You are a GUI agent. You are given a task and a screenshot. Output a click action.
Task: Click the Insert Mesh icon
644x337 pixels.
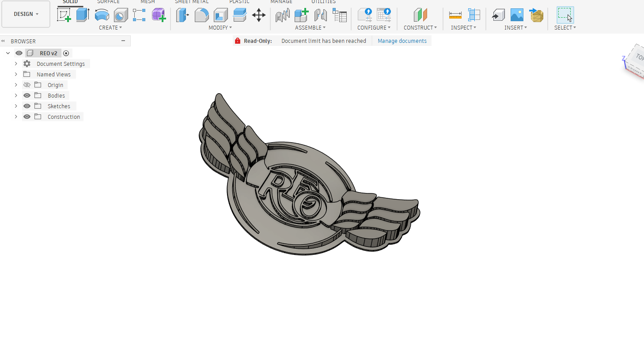click(x=536, y=15)
